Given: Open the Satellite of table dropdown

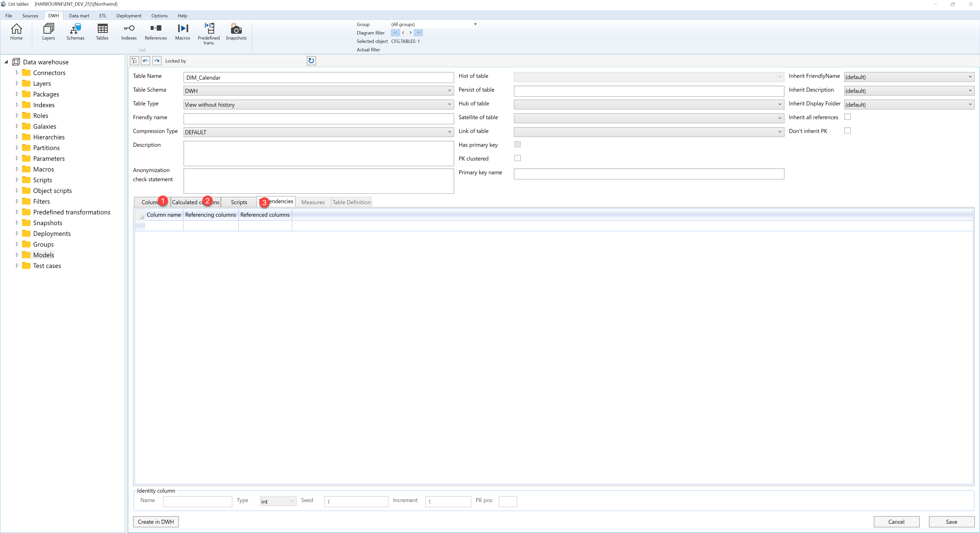Looking at the screenshot, I should 649,118.
